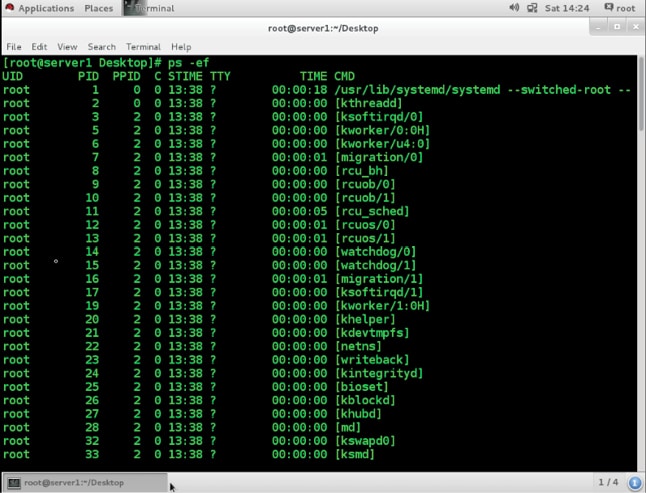Image resolution: width=646 pixels, height=493 pixels.
Task: Click the [khubd] process entry
Action: pos(358,414)
